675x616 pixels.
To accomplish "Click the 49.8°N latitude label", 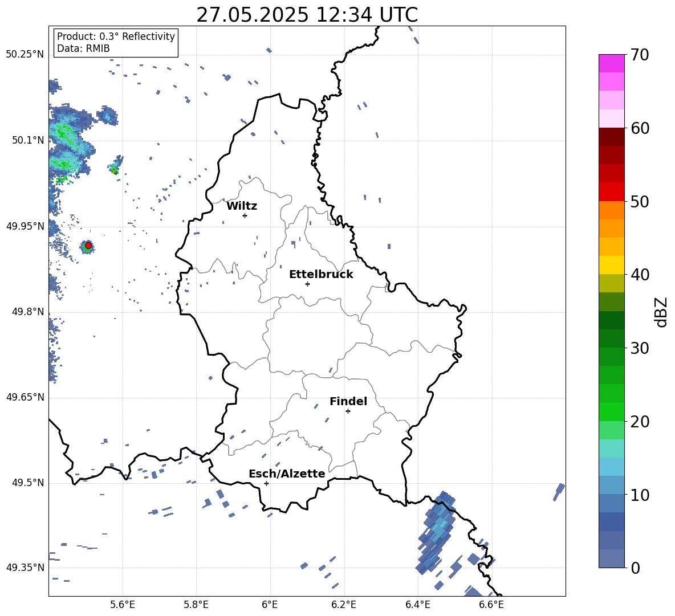I will [x=28, y=312].
